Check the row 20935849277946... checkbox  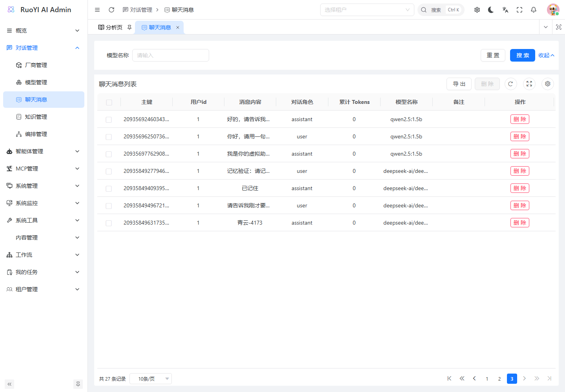[x=109, y=171]
